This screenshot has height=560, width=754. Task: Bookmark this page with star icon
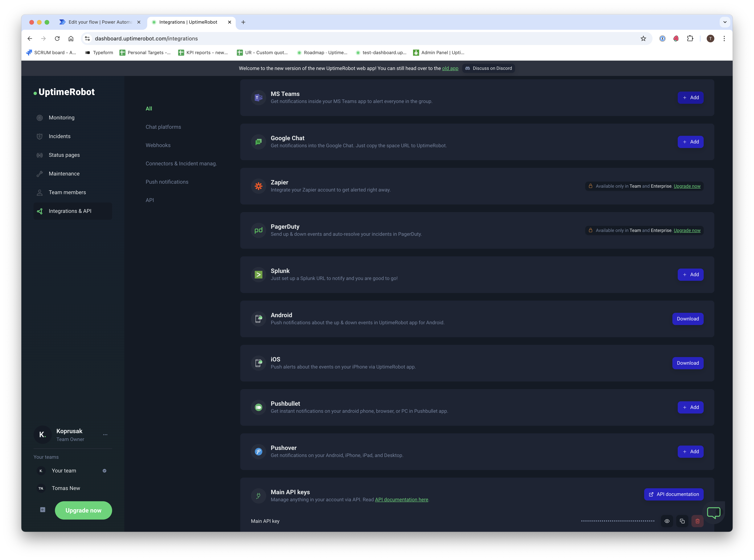(x=643, y=39)
